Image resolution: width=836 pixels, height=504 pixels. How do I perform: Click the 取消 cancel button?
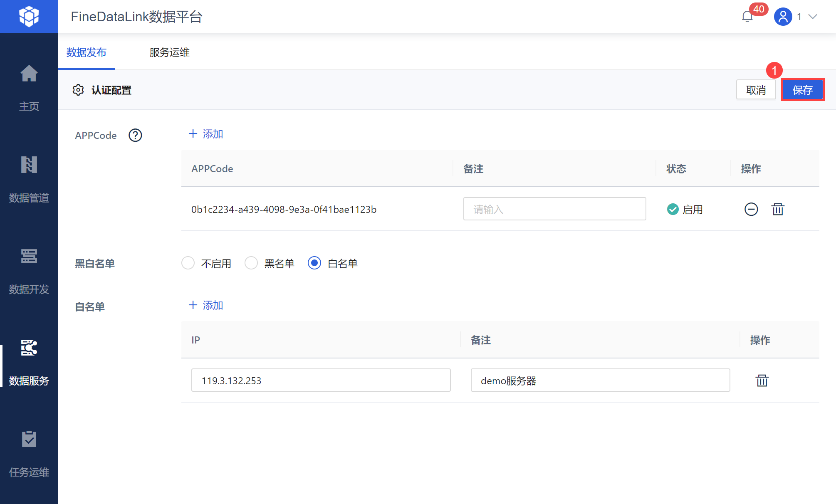(x=756, y=90)
